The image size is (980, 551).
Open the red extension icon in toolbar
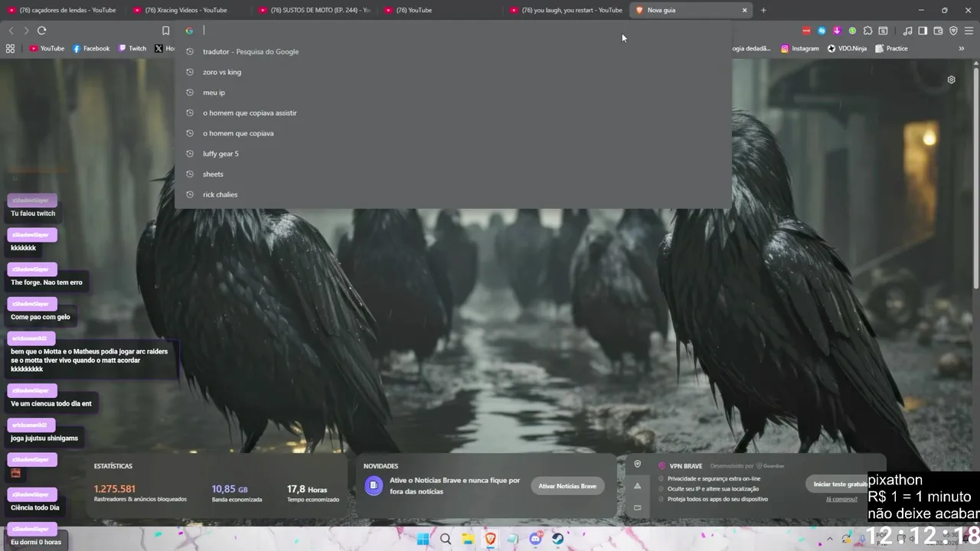pyautogui.click(x=806, y=31)
